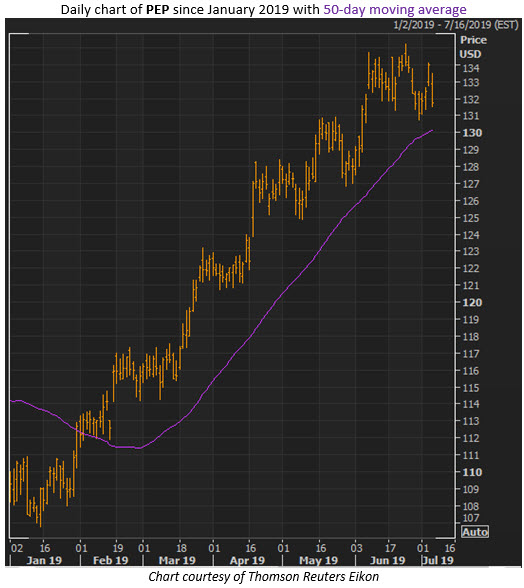Screen dimensions: 524x588
Task: Click the Apr 19 month label
Action: tap(247, 561)
